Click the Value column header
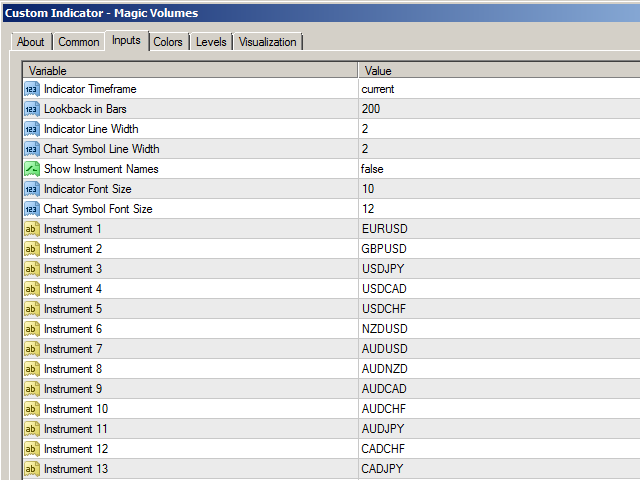This screenshot has height=480, width=640. [499, 71]
